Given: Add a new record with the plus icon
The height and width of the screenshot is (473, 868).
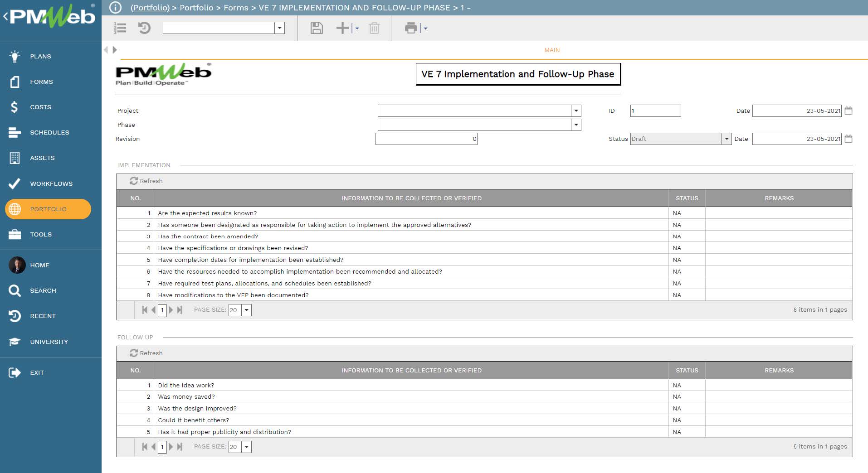Looking at the screenshot, I should click(341, 28).
